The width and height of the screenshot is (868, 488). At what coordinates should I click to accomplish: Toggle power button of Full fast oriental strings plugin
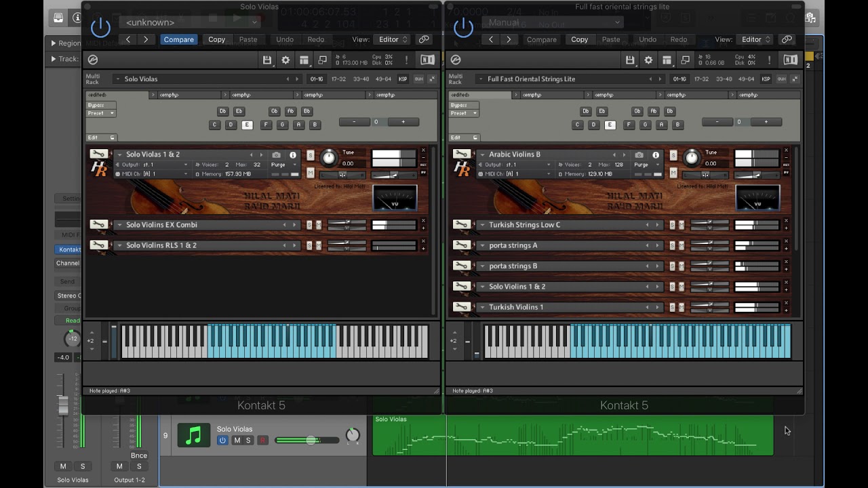[463, 27]
